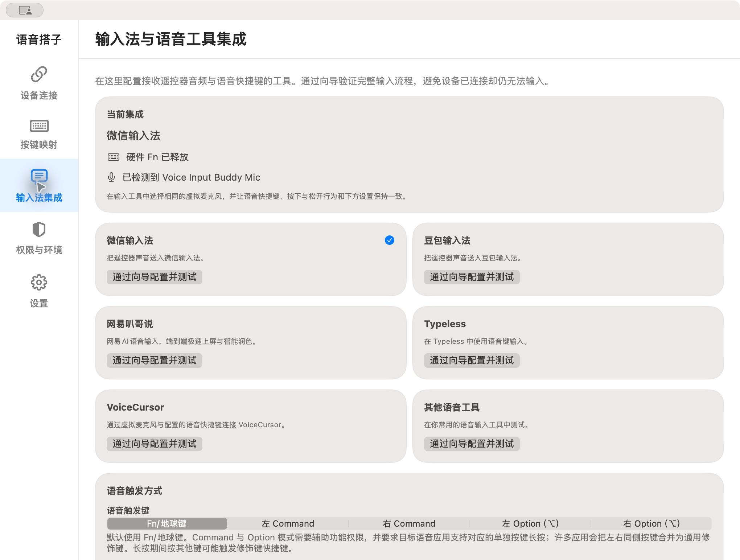740x560 pixels.
Task: Click 通过向导配置并测试 under 豆包输入法
Action: tap(472, 277)
